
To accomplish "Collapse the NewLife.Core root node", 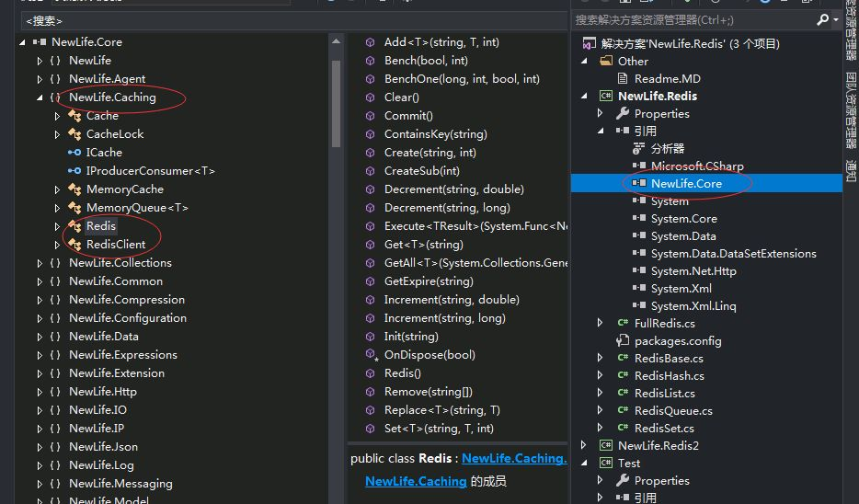I will [x=22, y=42].
